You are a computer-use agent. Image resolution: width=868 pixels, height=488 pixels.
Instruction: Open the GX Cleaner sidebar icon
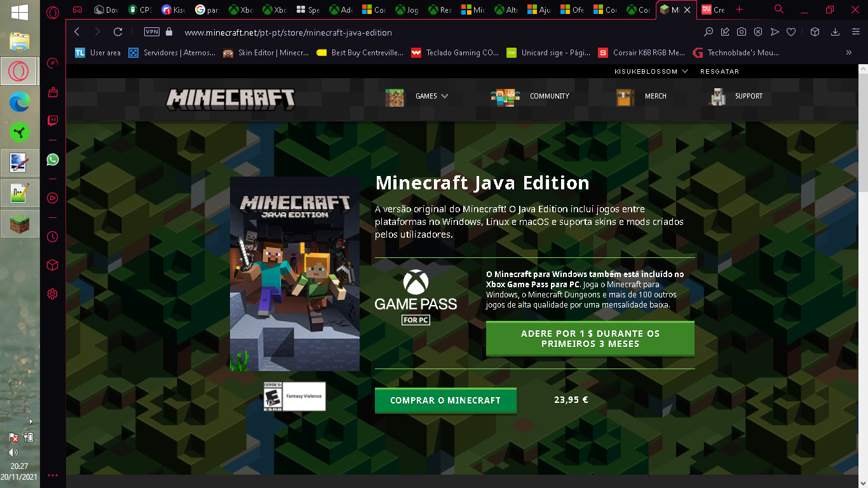point(53,93)
